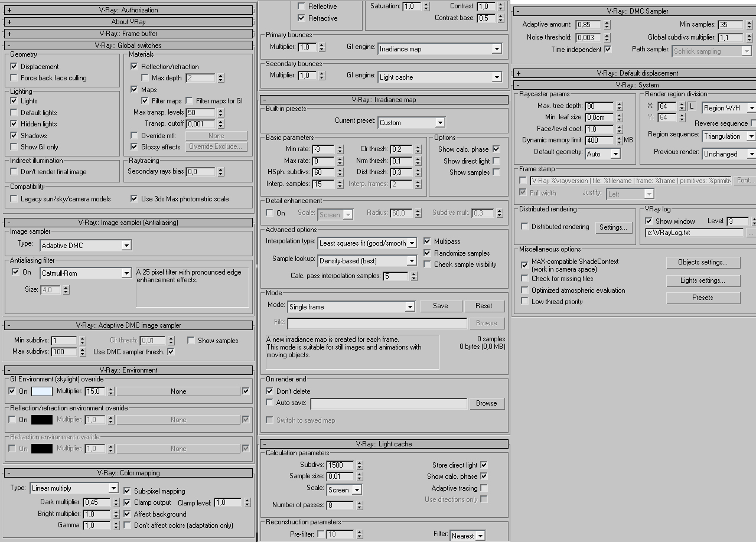
Task: Collapse the V-Ray:: Light cache rollout
Action: click(384, 444)
